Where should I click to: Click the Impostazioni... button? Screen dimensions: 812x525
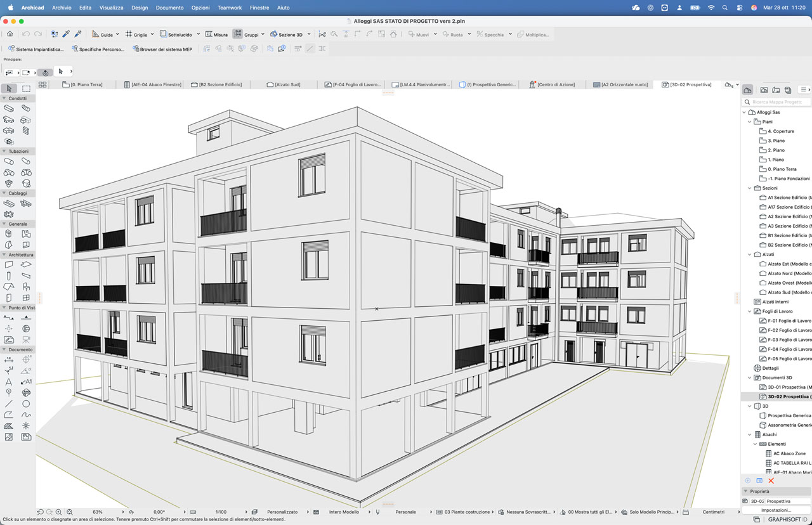click(x=776, y=510)
